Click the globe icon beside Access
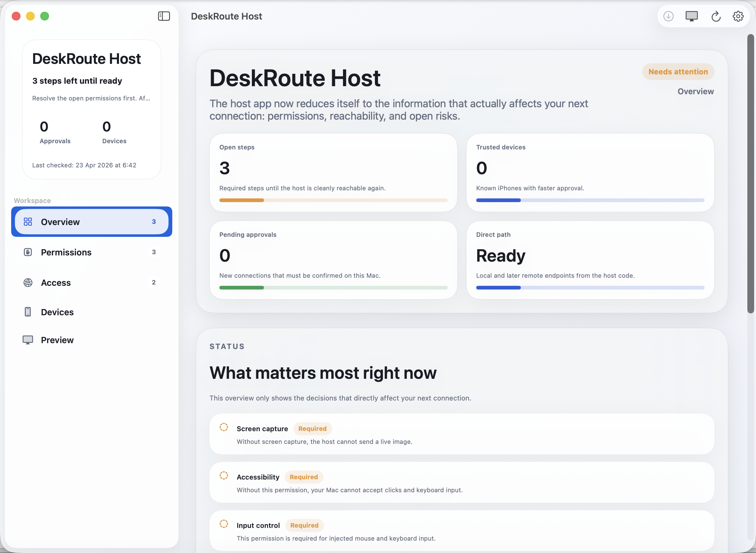This screenshot has height=553, width=756. click(28, 282)
